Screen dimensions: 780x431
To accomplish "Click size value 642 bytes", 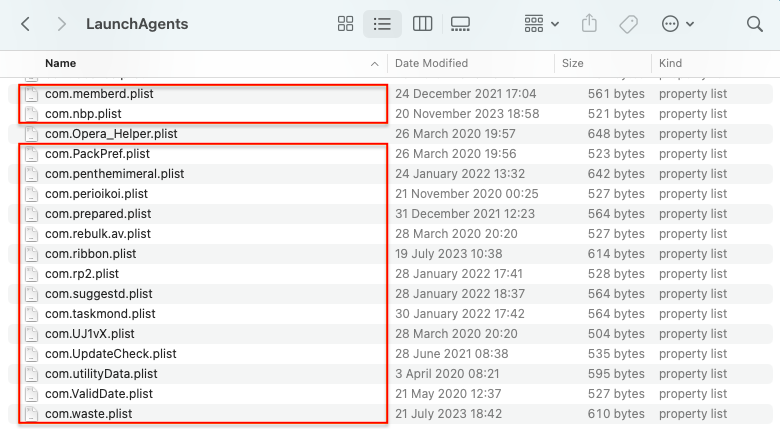I will coord(616,174).
